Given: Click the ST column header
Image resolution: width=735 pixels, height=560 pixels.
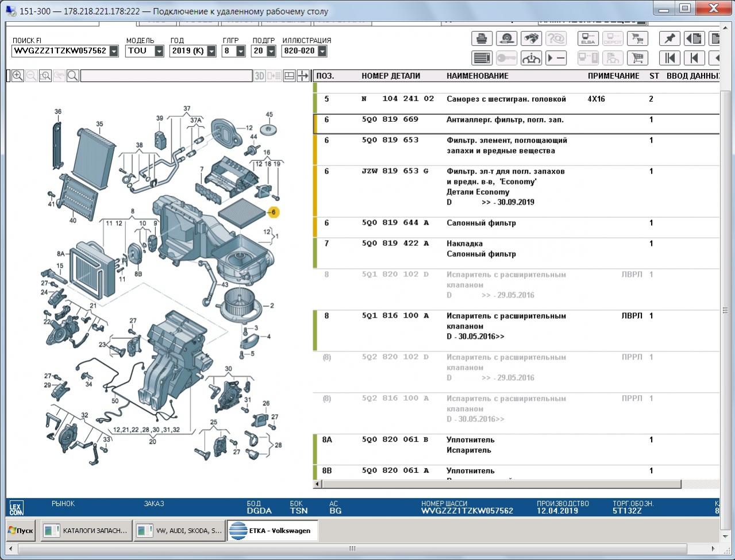Looking at the screenshot, I should pos(654,76).
